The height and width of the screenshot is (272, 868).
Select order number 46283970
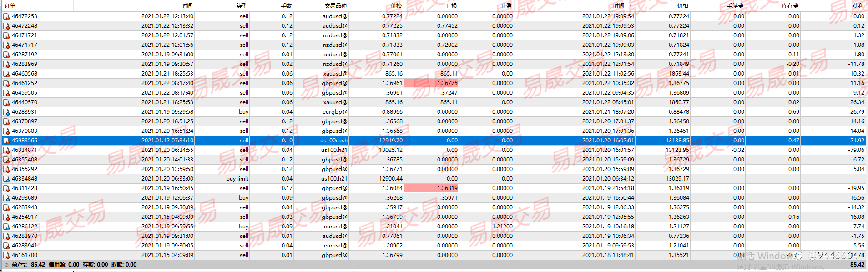point(25,236)
